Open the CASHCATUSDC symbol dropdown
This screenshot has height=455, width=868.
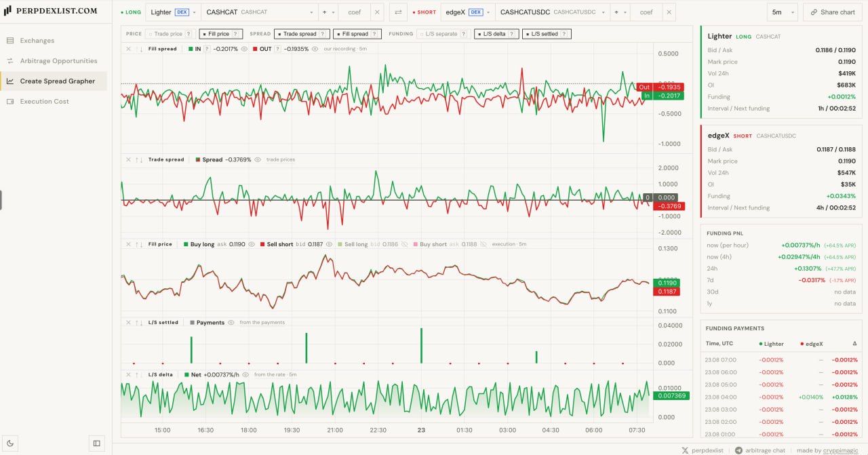tap(552, 12)
